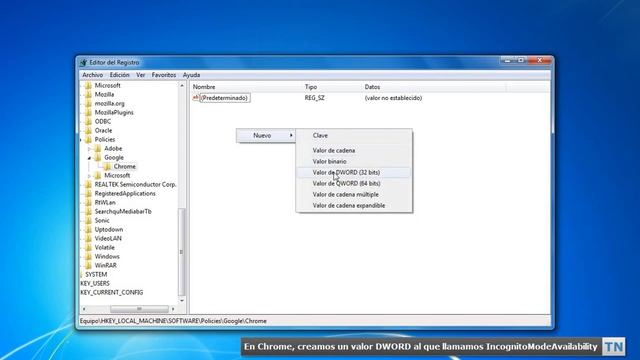Click the Adobe folder icon
Screen dimensions: 640x360
98,149
